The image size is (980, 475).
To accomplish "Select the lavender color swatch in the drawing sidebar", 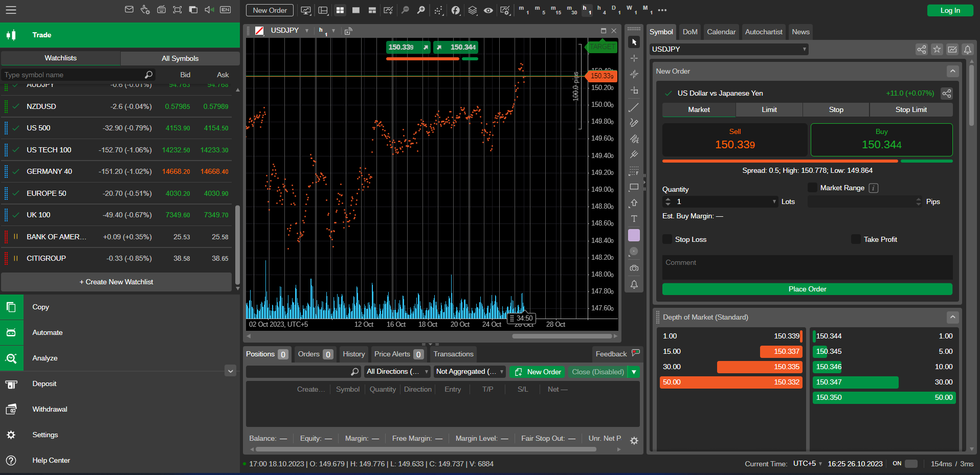I will click(634, 235).
